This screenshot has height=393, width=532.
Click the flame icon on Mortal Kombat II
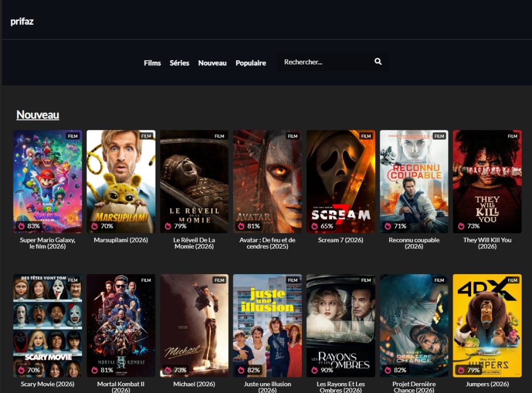(x=95, y=370)
